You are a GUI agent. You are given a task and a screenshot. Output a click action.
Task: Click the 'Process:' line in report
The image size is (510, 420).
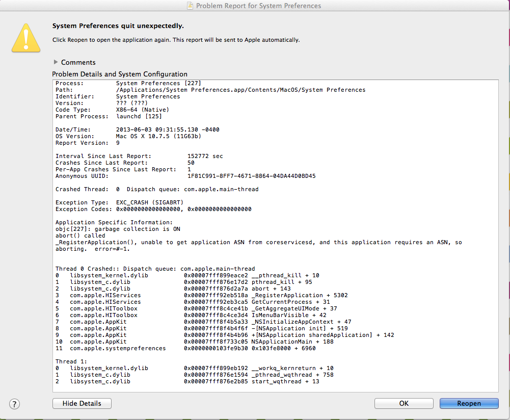128,83
